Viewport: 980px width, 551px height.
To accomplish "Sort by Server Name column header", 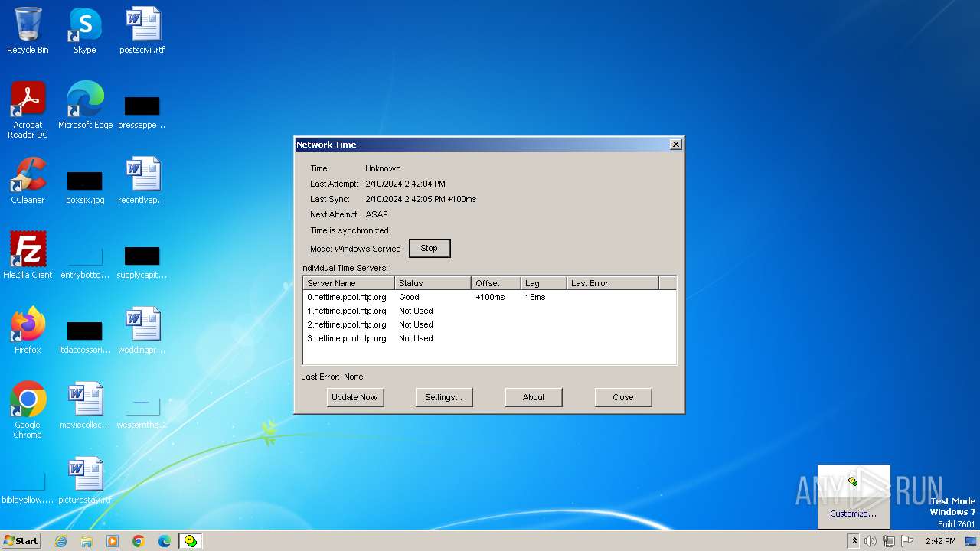I will pos(348,283).
